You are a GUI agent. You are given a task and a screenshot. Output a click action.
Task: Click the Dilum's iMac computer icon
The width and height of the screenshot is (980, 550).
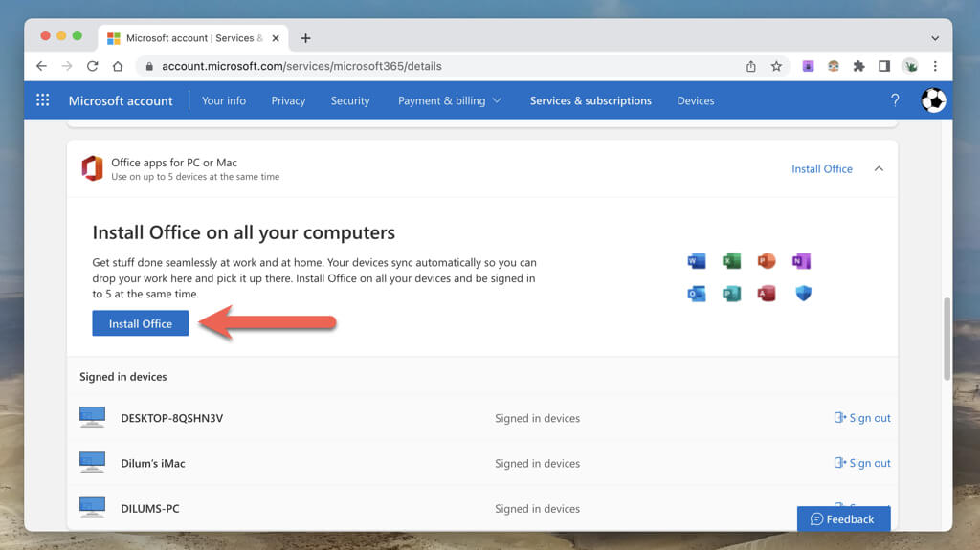click(92, 463)
